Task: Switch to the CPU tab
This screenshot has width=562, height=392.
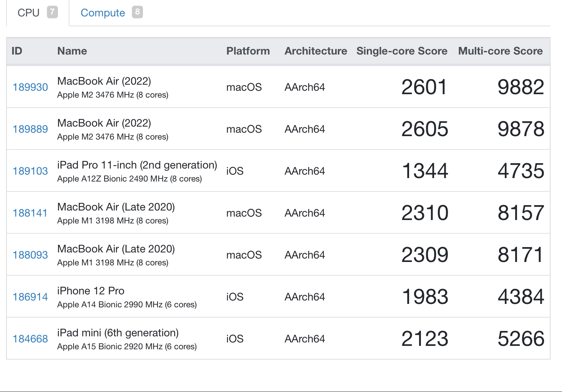Action: [x=37, y=13]
